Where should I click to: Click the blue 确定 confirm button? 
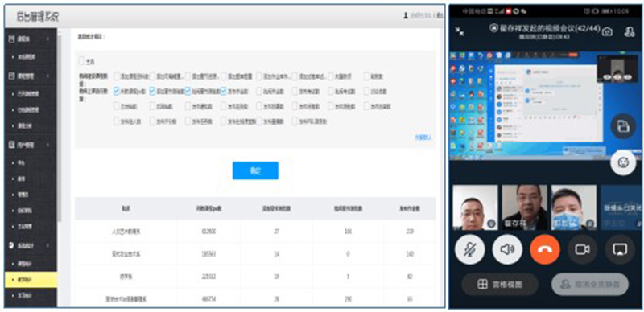(x=255, y=170)
